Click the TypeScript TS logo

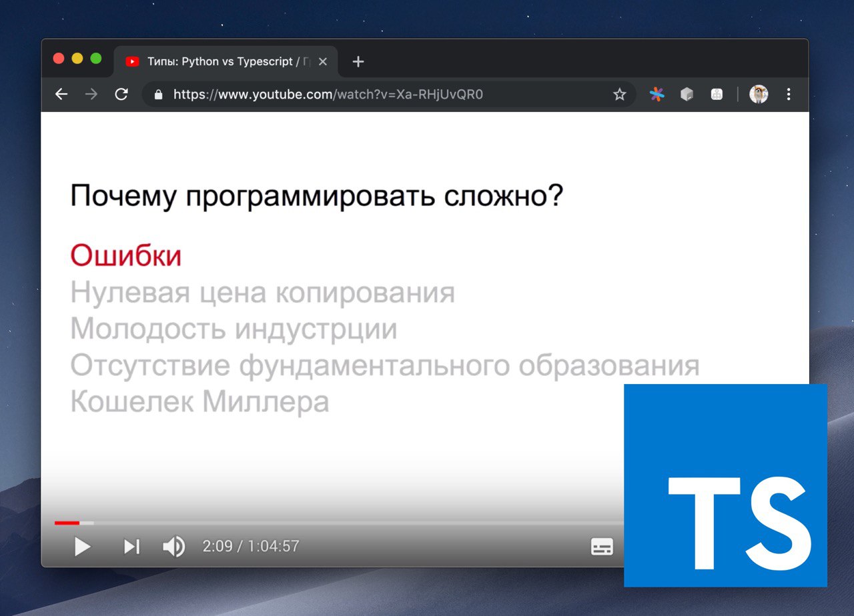[x=725, y=485]
